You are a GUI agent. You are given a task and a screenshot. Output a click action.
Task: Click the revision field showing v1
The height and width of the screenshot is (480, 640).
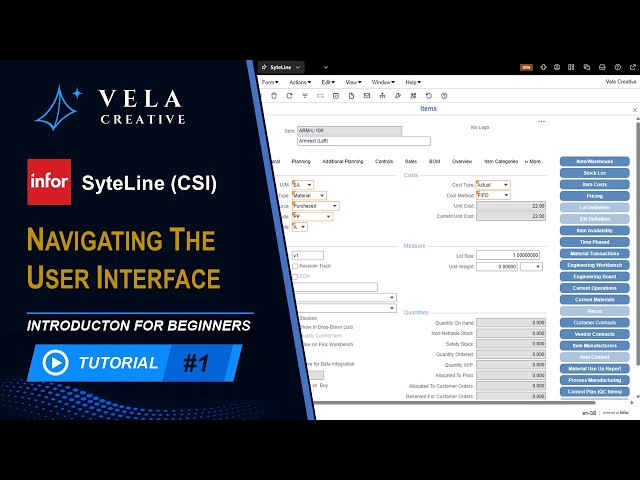308,256
